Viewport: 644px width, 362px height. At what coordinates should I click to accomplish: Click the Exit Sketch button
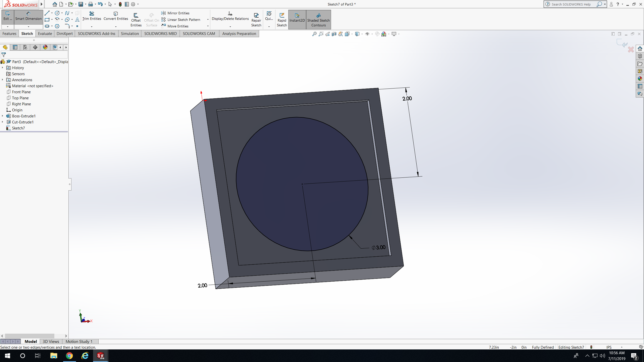pyautogui.click(x=8, y=16)
